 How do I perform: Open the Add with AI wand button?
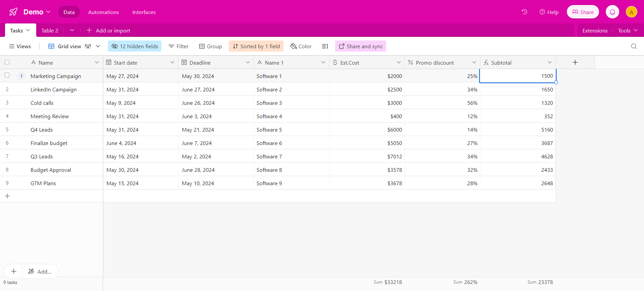point(40,271)
